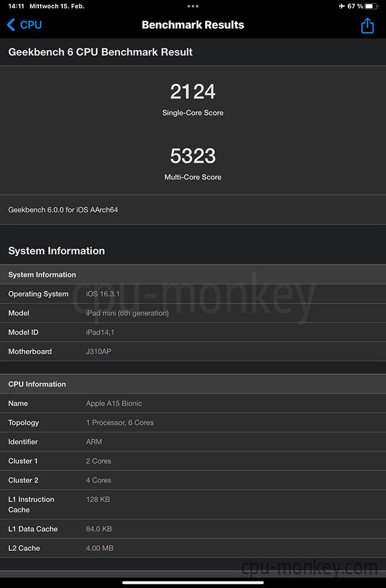Tap the Cluster 1 row label
The image size is (386, 588).
23,461
